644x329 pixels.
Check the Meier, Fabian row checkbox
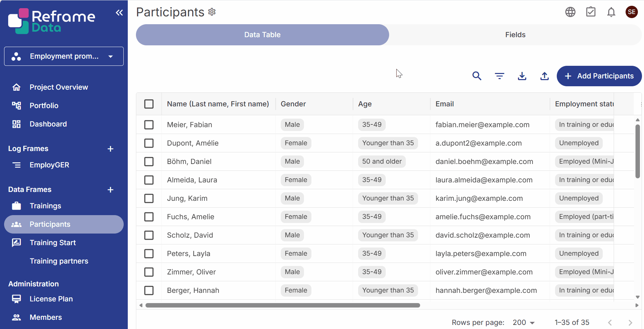149,125
